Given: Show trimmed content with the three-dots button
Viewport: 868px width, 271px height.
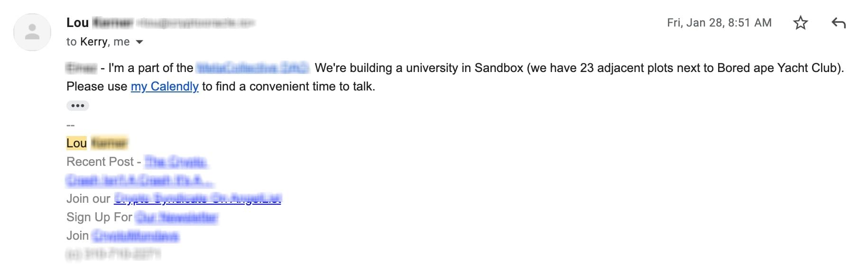Looking at the screenshot, I should [77, 106].
